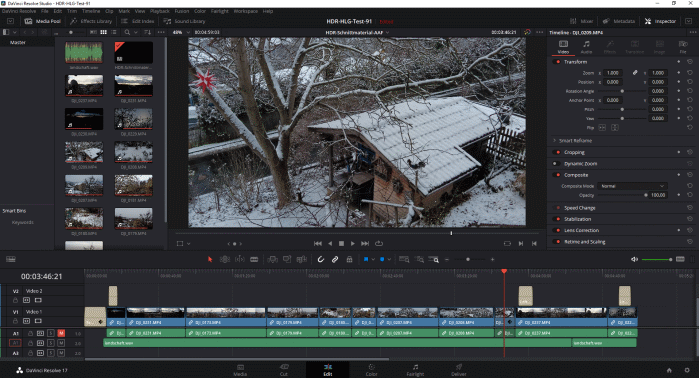Open the Marker color dropdown arrow
The image size is (699, 378).
pyautogui.click(x=389, y=259)
